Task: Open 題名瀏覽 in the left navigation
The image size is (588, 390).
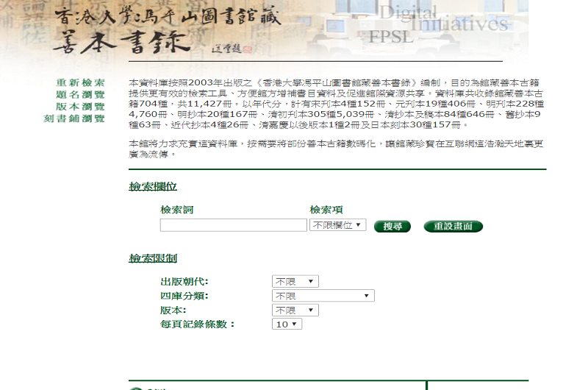Action: point(80,95)
